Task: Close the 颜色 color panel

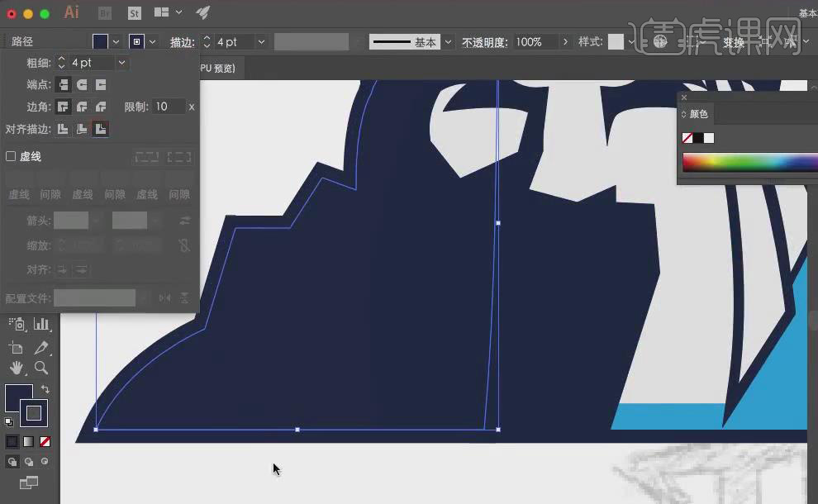Action: coord(684,97)
